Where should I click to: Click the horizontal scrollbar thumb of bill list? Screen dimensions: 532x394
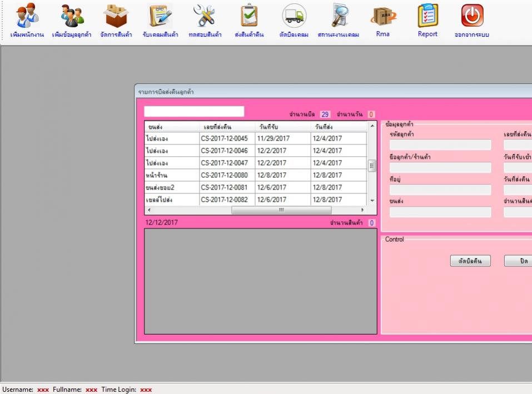click(281, 210)
